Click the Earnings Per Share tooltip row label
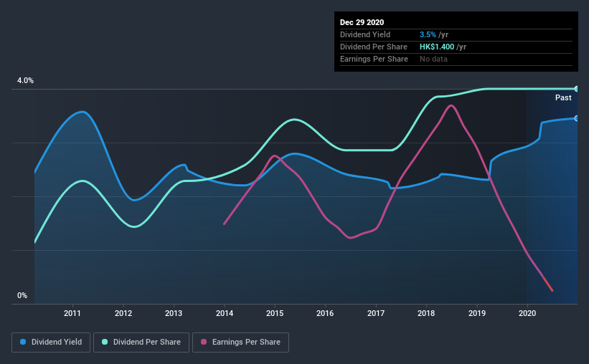 (374, 59)
